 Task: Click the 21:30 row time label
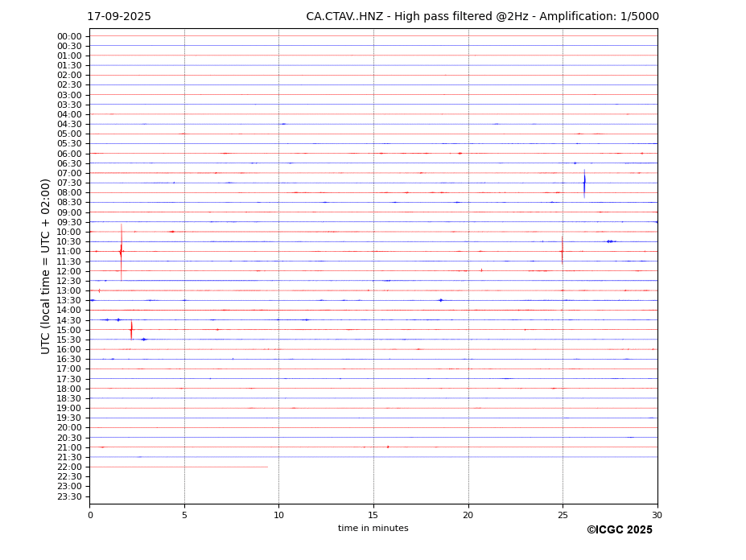pyautogui.click(x=69, y=457)
